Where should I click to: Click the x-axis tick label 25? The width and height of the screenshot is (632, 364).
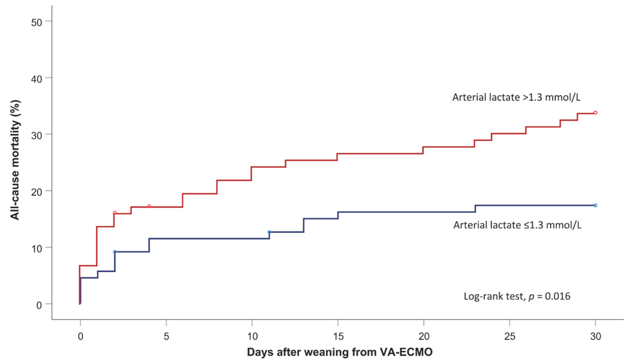[x=510, y=337]
